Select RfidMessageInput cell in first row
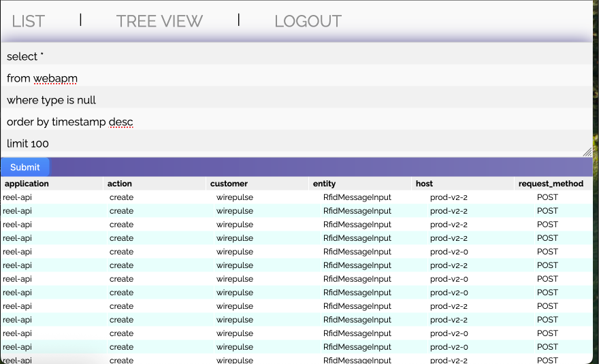Image resolution: width=599 pixels, height=364 pixels. (x=357, y=197)
